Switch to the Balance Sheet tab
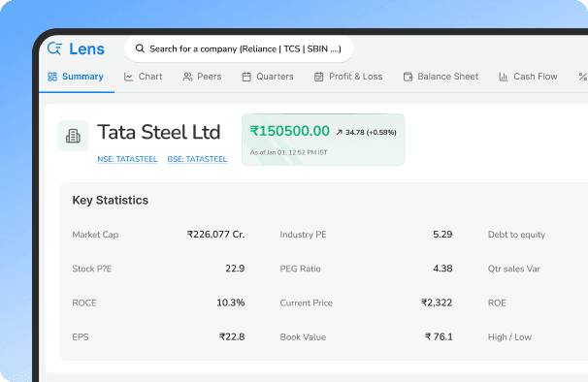 (441, 77)
